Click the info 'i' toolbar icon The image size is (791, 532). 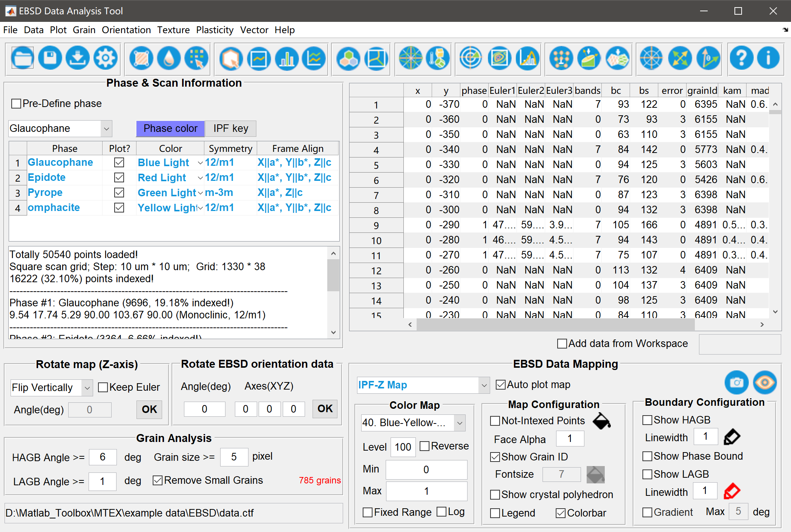pyautogui.click(x=768, y=58)
